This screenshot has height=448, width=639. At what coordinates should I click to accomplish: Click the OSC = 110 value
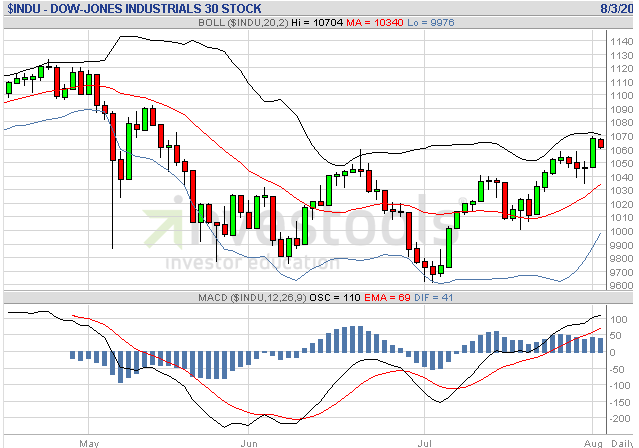tap(335, 298)
